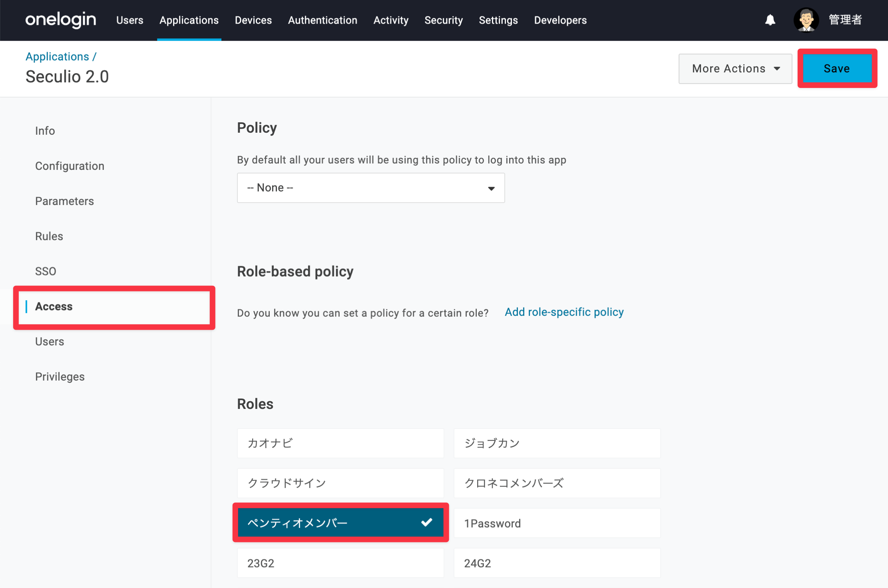Image resolution: width=888 pixels, height=588 pixels.
Task: Switch to the Parameters tab
Action: [x=64, y=201]
